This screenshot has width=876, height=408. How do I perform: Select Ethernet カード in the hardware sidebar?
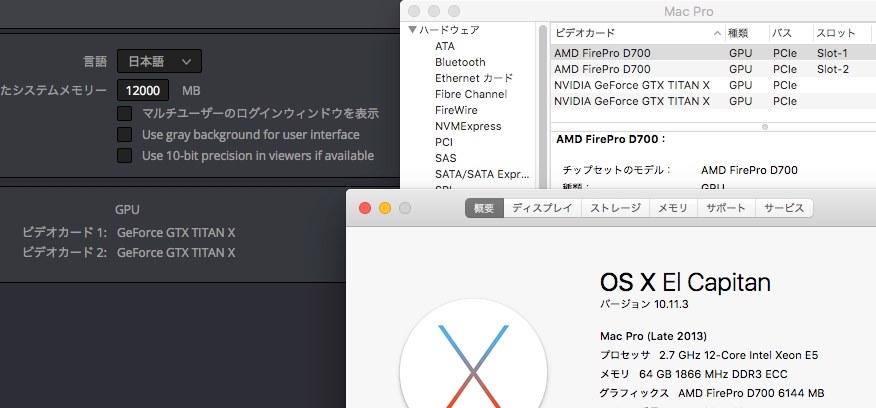pyautogui.click(x=474, y=78)
